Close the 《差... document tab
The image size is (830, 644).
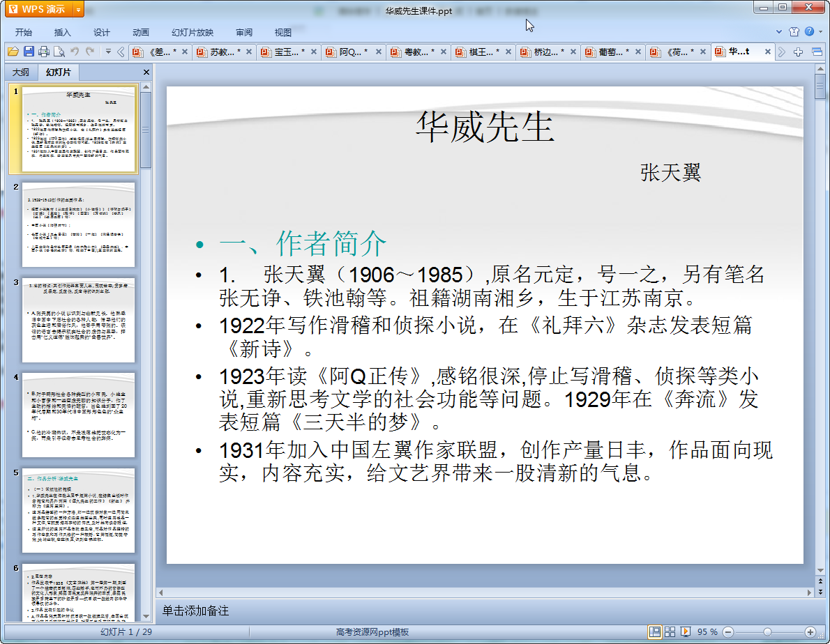point(185,52)
